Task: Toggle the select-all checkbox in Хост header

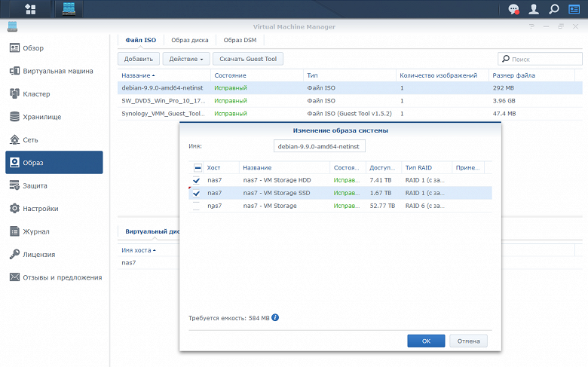Action: pos(198,168)
